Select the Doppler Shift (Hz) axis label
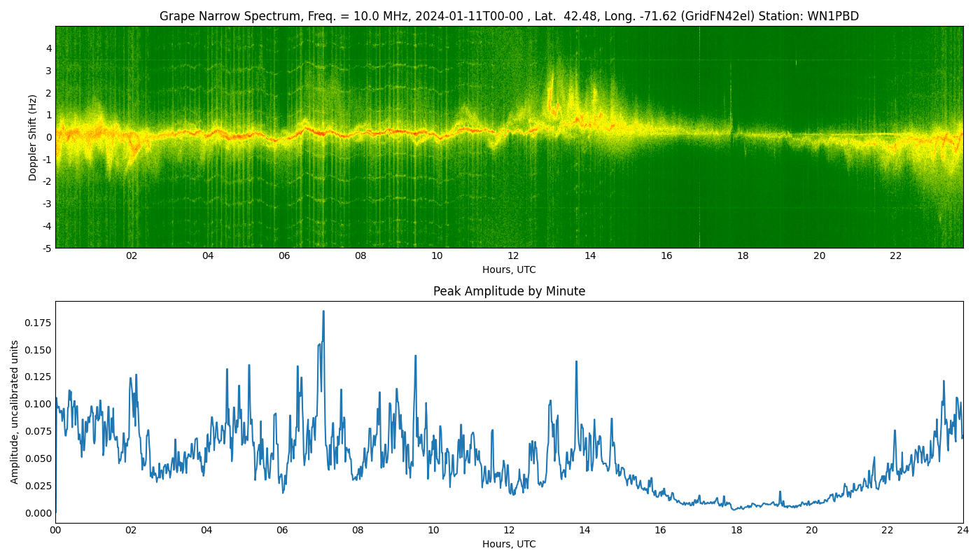This screenshot has height=560, width=980. pyautogui.click(x=33, y=138)
